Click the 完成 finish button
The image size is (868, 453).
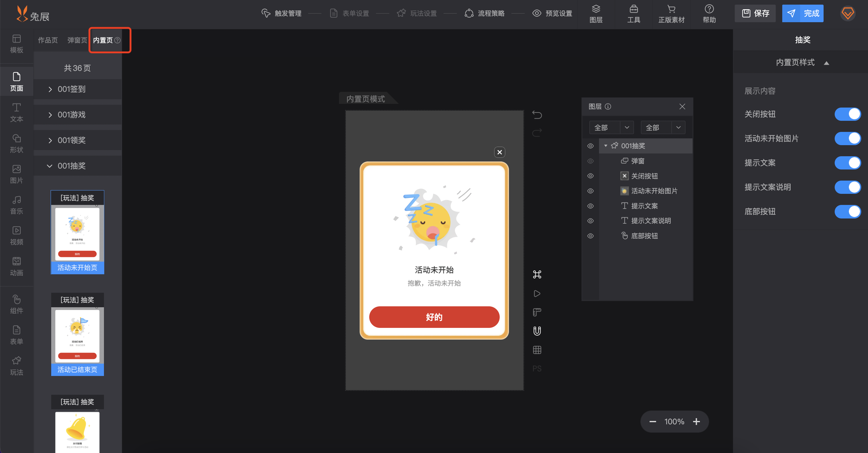(803, 14)
